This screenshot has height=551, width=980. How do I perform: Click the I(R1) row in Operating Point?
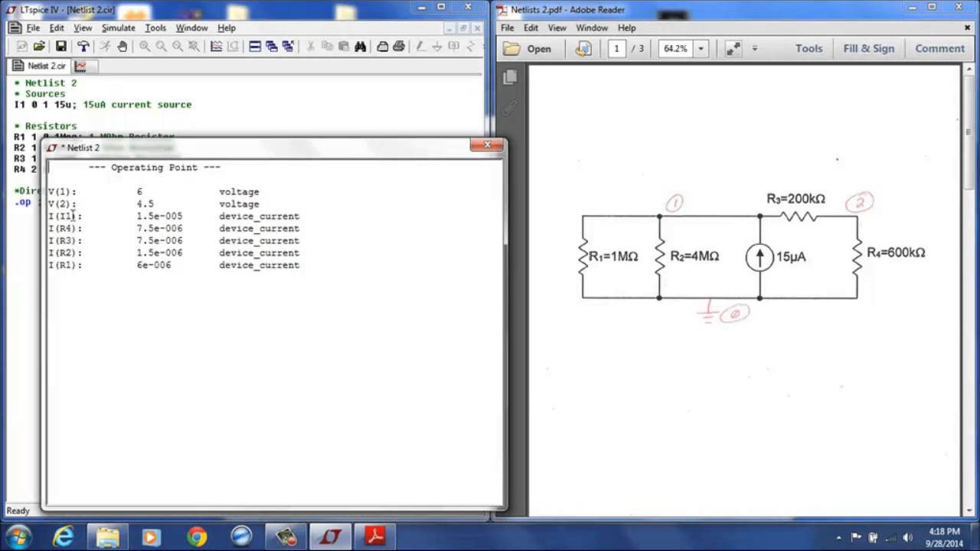(174, 265)
